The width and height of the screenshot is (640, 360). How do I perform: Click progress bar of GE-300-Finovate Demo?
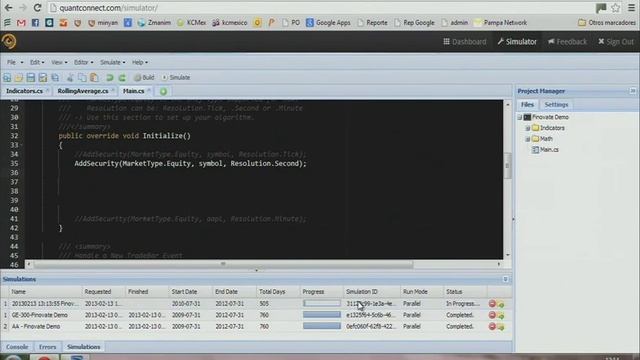click(322, 315)
